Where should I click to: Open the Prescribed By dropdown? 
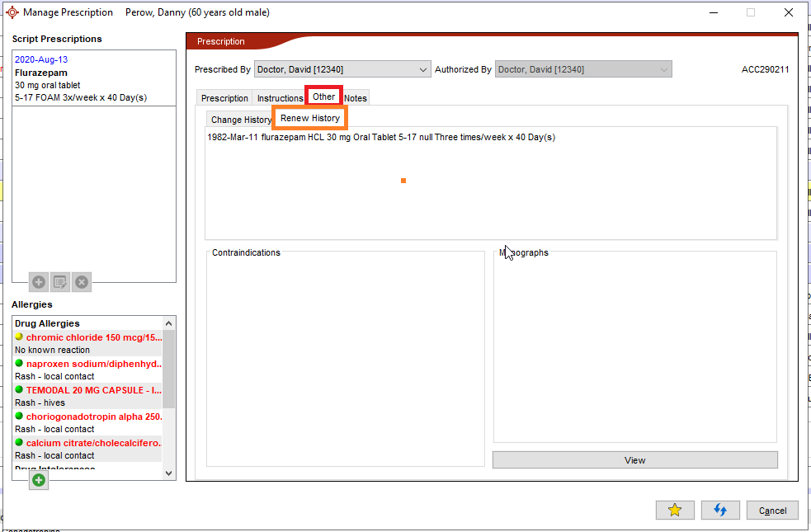click(342, 70)
